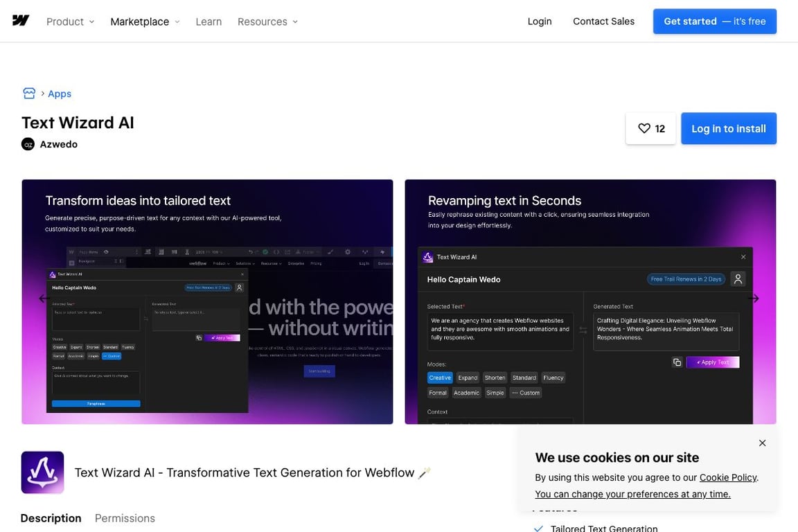
Task: Show previous screenshot with left arrow
Action: [44, 299]
